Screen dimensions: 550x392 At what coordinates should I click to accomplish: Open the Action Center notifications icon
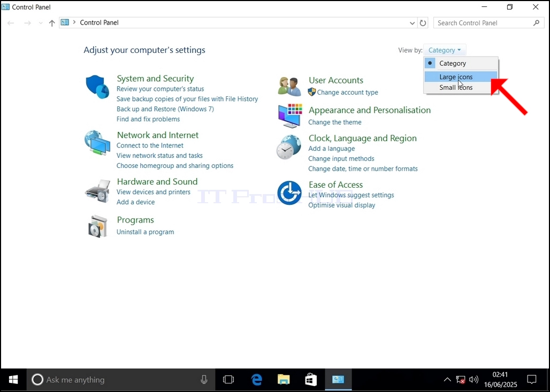point(532,380)
